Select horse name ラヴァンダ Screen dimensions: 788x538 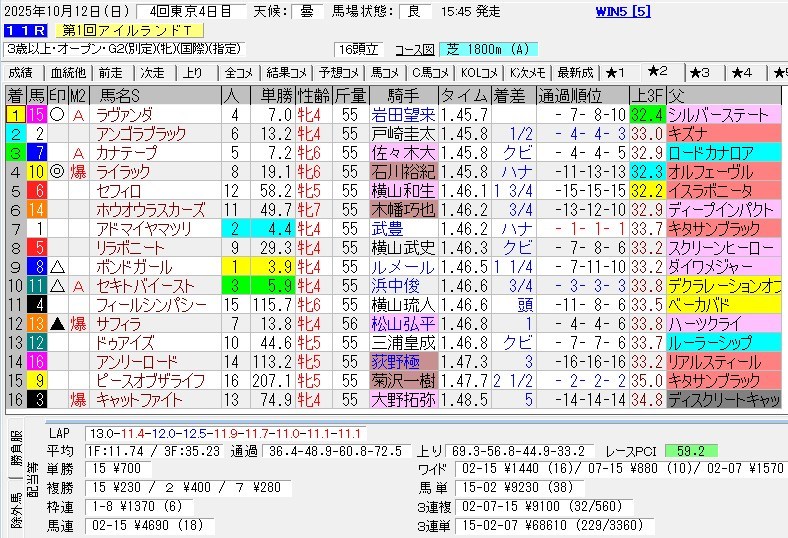click(x=124, y=115)
